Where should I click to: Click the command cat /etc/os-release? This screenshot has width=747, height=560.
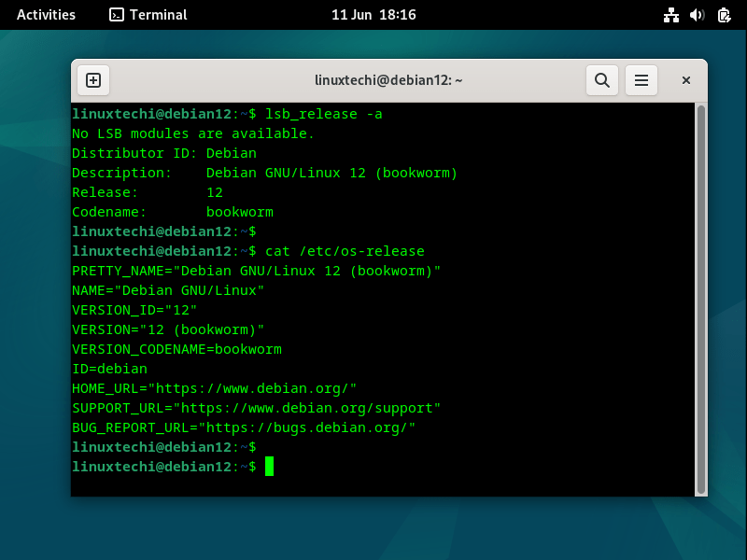point(345,251)
